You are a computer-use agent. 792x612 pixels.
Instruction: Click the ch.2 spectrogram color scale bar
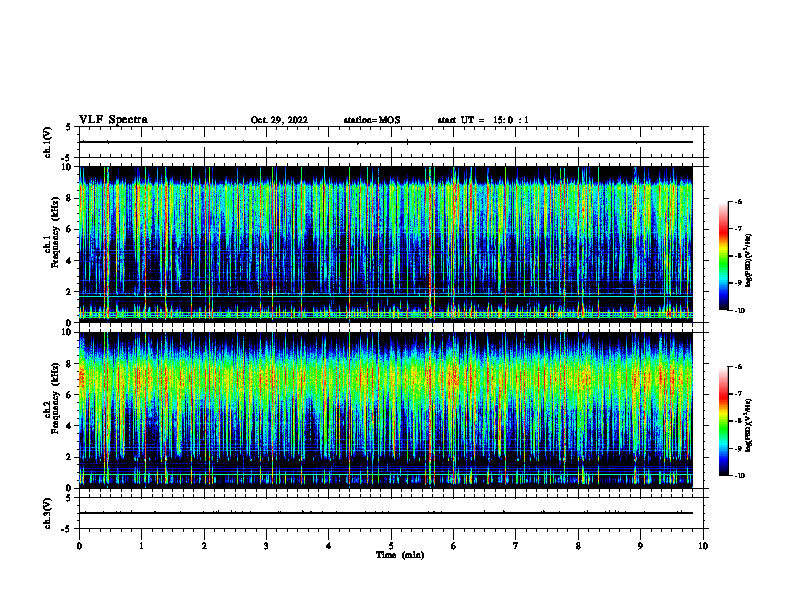(x=723, y=421)
